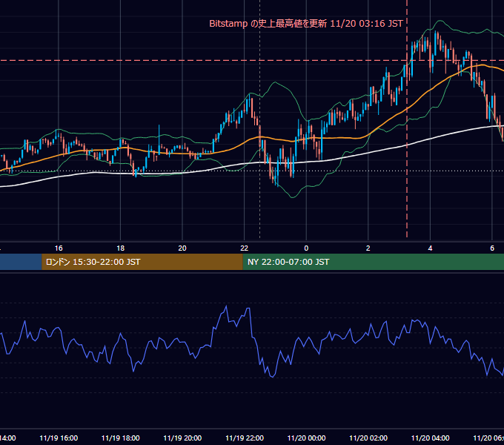Click the time axis label 2
The width and height of the screenshot is (504, 445).
click(368, 248)
